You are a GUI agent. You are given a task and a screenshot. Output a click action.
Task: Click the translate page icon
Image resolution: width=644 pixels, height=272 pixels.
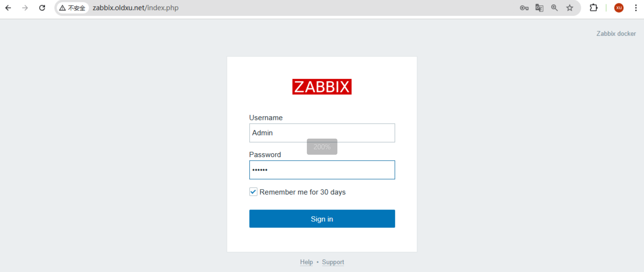click(x=539, y=8)
